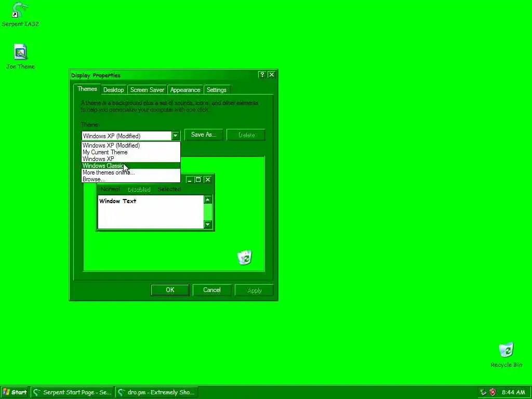Screen dimensions: 532x399
Task: Switch to the Desktop tab
Action: pos(114,90)
